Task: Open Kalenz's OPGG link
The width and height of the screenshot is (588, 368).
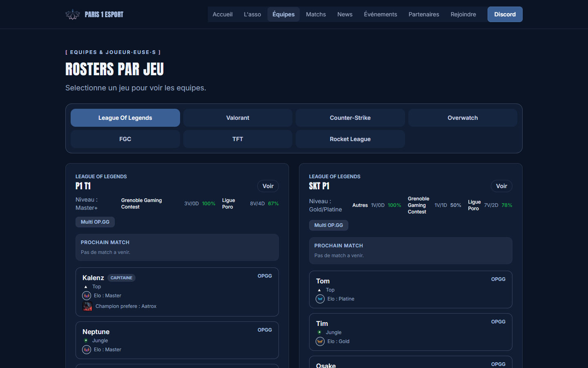Action: pos(265,276)
